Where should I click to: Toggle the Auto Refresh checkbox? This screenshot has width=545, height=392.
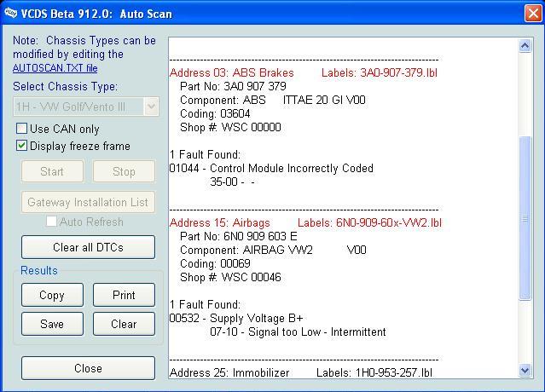click(52, 222)
